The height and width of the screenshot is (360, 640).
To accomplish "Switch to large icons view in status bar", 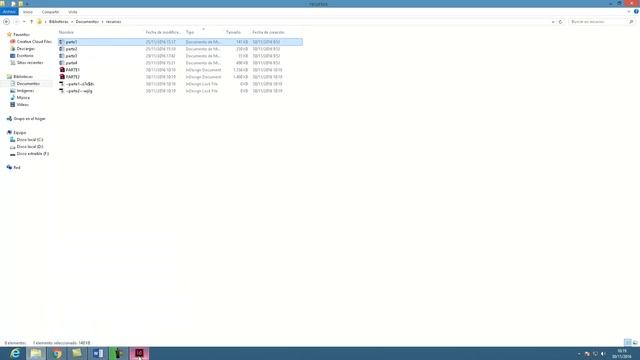I will 635,342.
